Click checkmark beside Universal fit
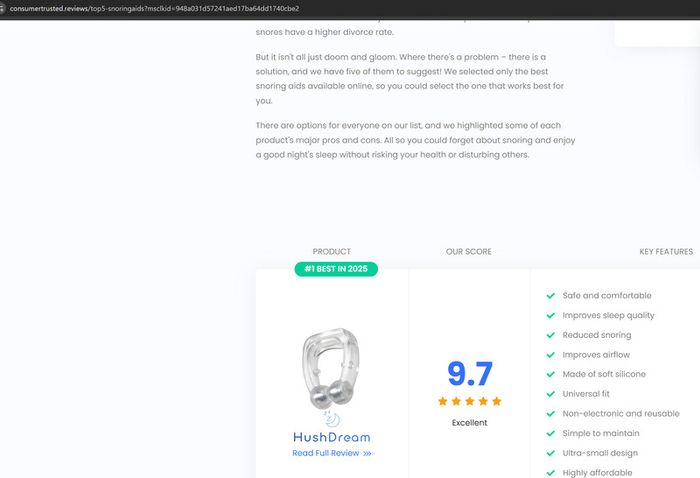700x478 pixels. point(550,394)
